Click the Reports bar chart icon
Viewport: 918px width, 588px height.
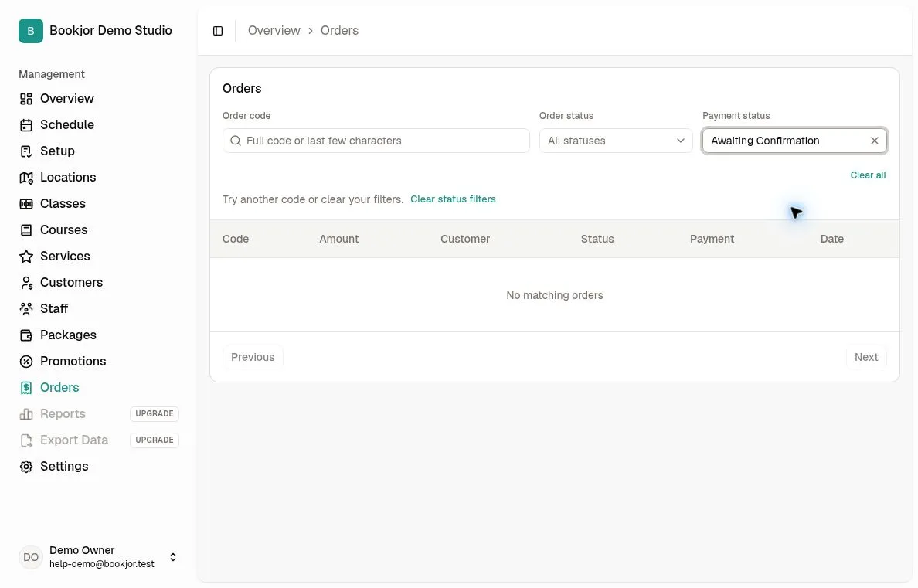26,415
